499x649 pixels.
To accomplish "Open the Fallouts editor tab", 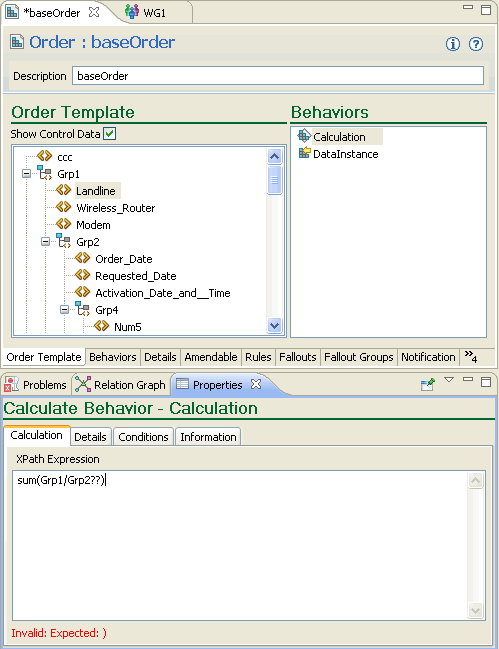I will point(297,357).
